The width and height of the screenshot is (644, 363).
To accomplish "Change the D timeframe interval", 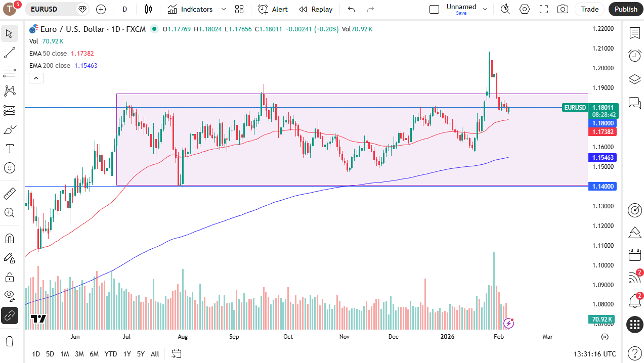I will pos(124,9).
